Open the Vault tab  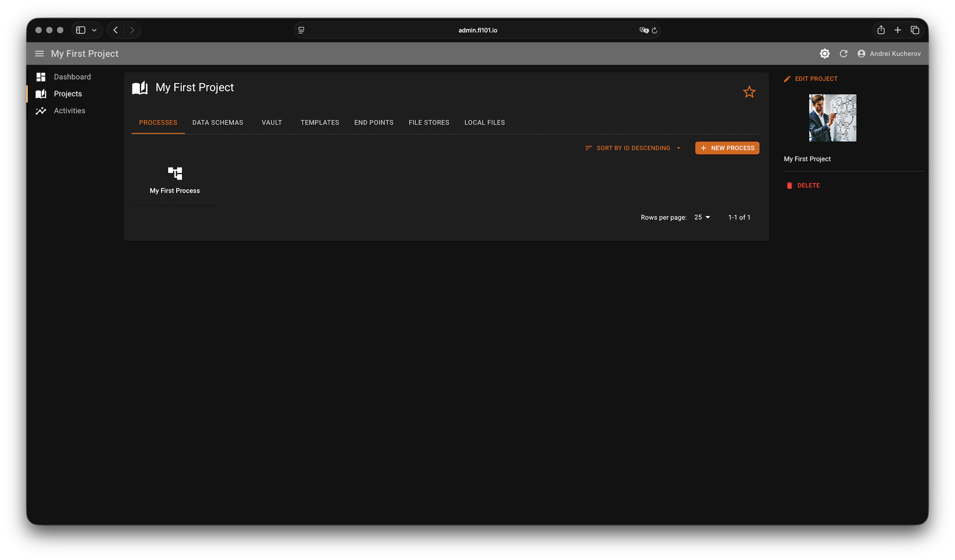coord(272,123)
